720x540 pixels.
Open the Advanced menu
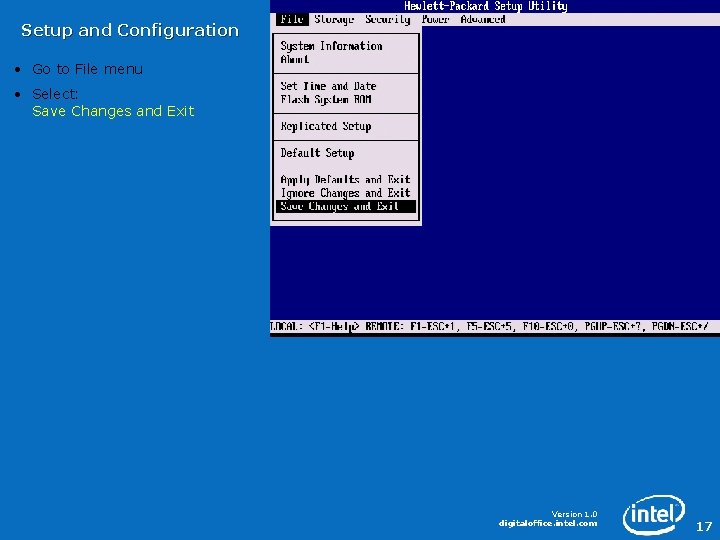[483, 19]
